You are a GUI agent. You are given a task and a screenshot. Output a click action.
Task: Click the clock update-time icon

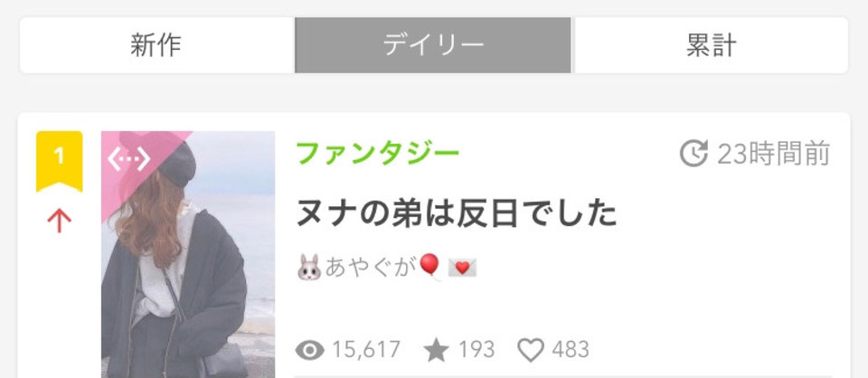pyautogui.click(x=693, y=154)
